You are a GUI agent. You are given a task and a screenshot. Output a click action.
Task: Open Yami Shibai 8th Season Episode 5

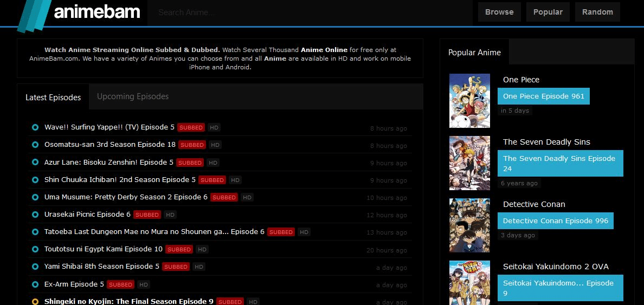102,266
